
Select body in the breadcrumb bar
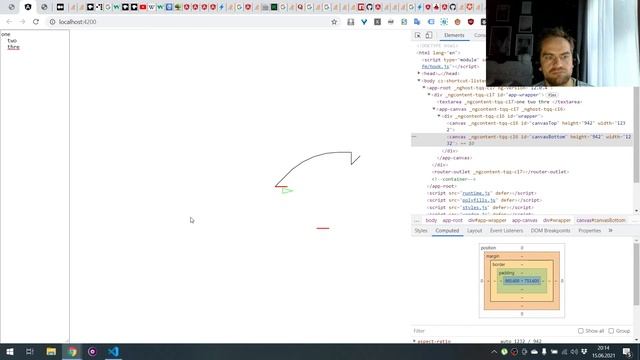tap(431, 220)
